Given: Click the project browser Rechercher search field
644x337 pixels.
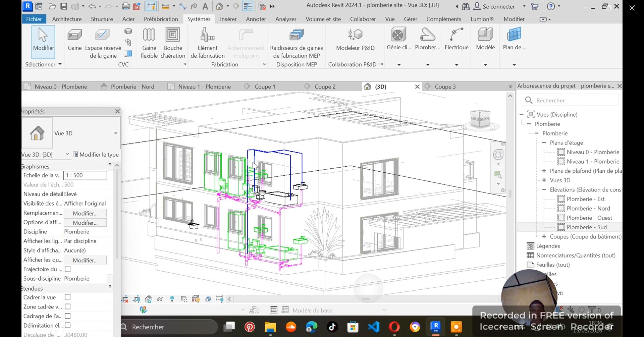Looking at the screenshot, I should [x=570, y=100].
